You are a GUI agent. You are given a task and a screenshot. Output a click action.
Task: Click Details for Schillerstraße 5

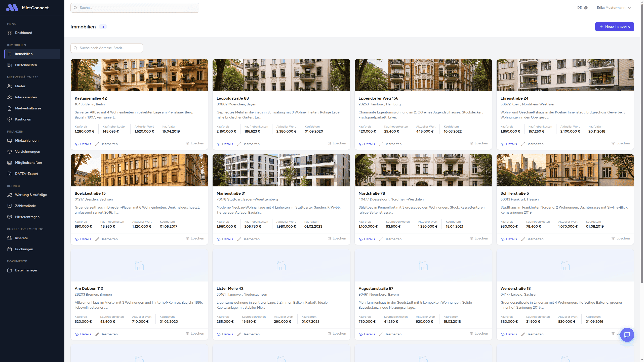point(509,239)
